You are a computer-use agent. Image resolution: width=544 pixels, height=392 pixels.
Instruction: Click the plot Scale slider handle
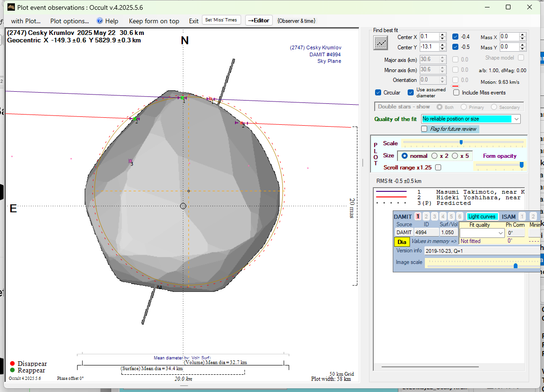(461, 142)
